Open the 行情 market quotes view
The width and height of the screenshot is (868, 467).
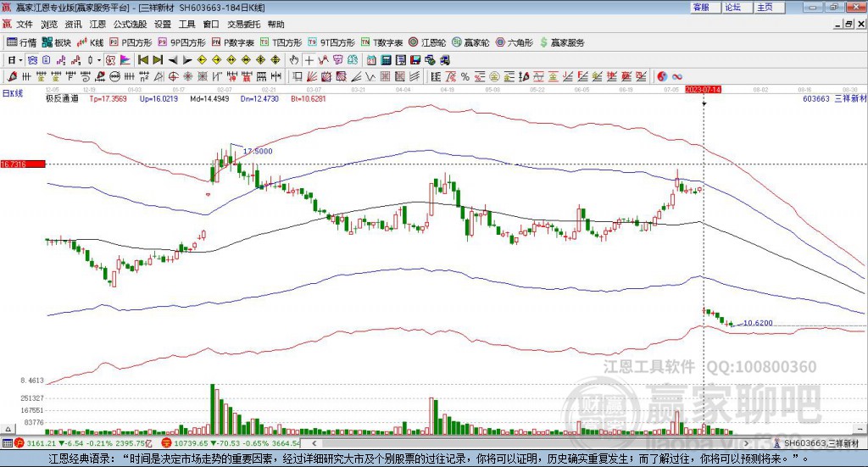point(21,42)
